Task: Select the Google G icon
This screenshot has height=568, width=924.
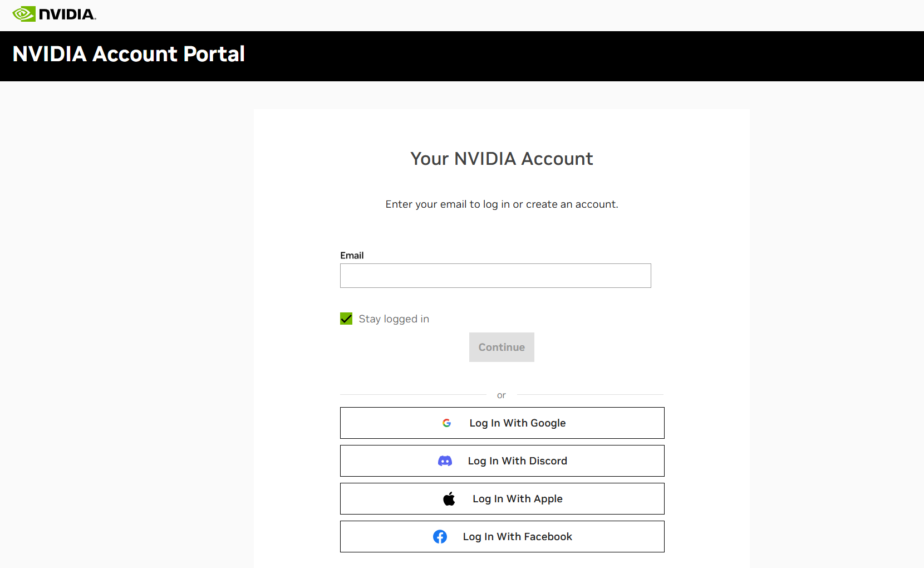Action: (447, 423)
